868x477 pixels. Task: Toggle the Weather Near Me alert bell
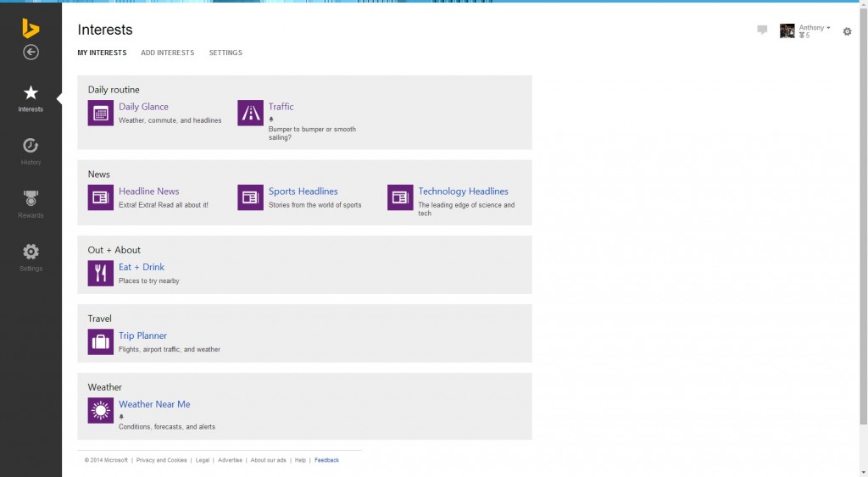point(121,417)
